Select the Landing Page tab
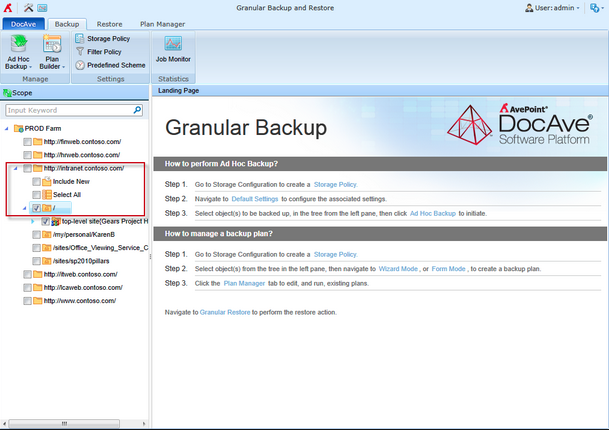The image size is (609, 430). pos(178,91)
